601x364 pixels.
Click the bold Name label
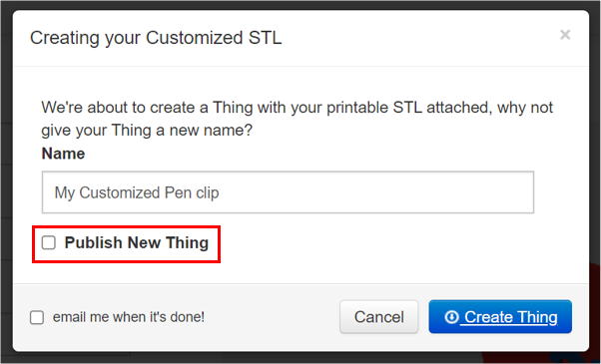(63, 154)
